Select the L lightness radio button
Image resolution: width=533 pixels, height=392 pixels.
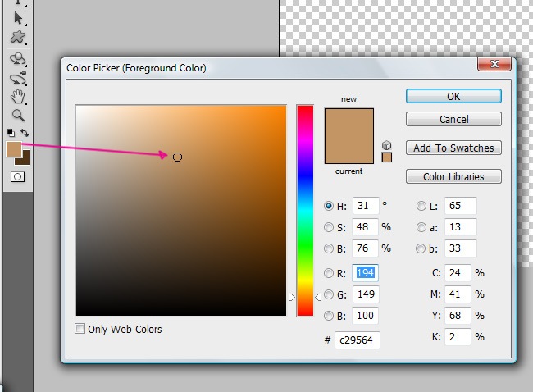pos(421,206)
